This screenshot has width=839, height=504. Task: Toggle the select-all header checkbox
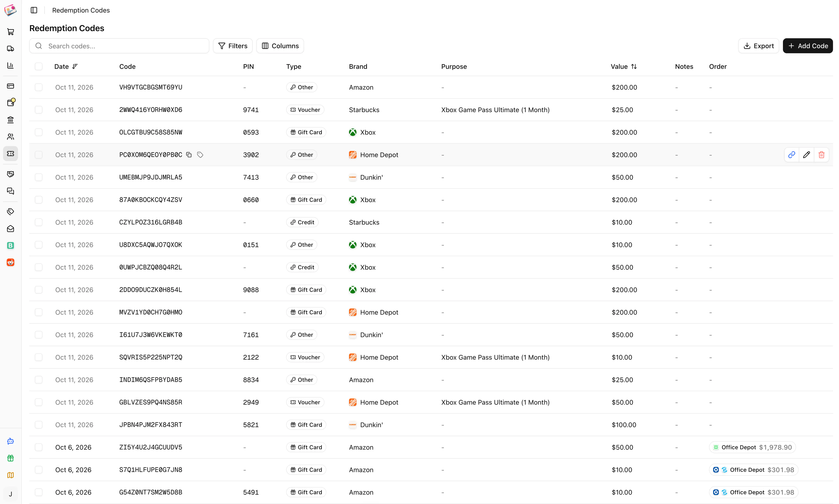[x=39, y=66]
